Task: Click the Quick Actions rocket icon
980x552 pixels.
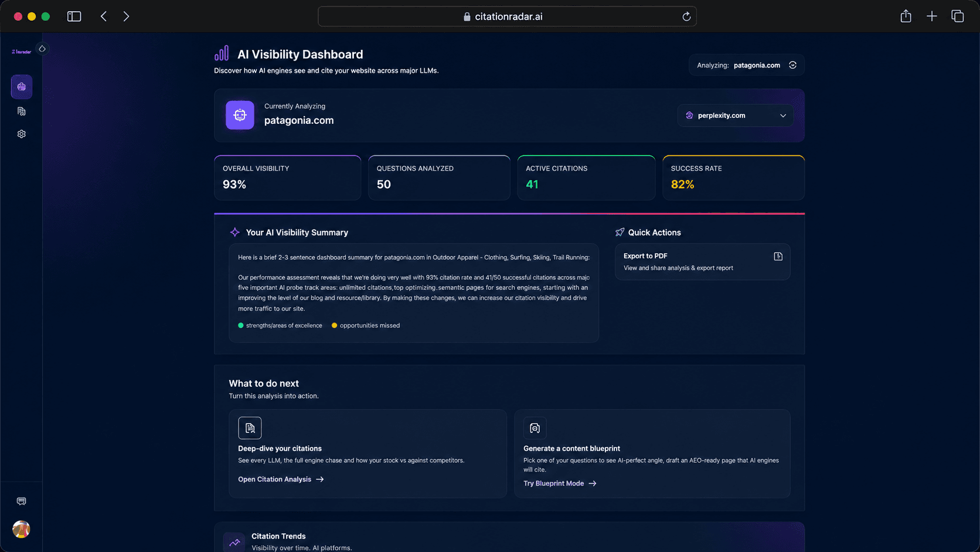Action: [620, 232]
